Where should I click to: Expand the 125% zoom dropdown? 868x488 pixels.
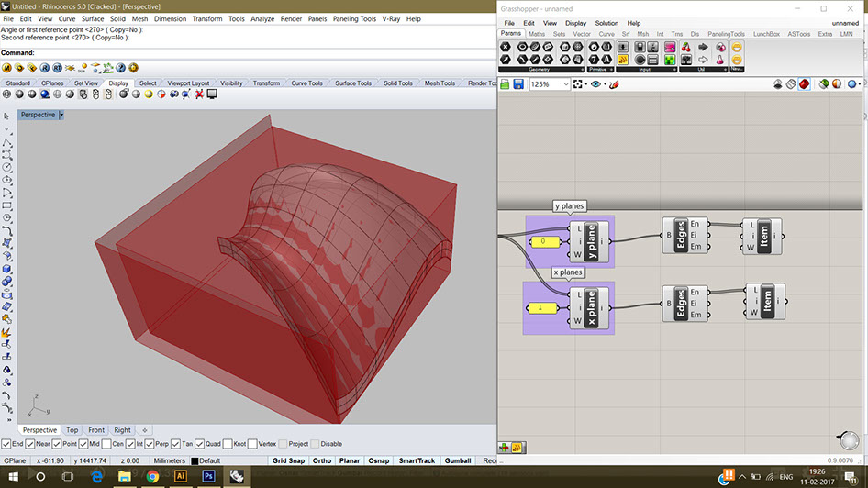pos(566,84)
